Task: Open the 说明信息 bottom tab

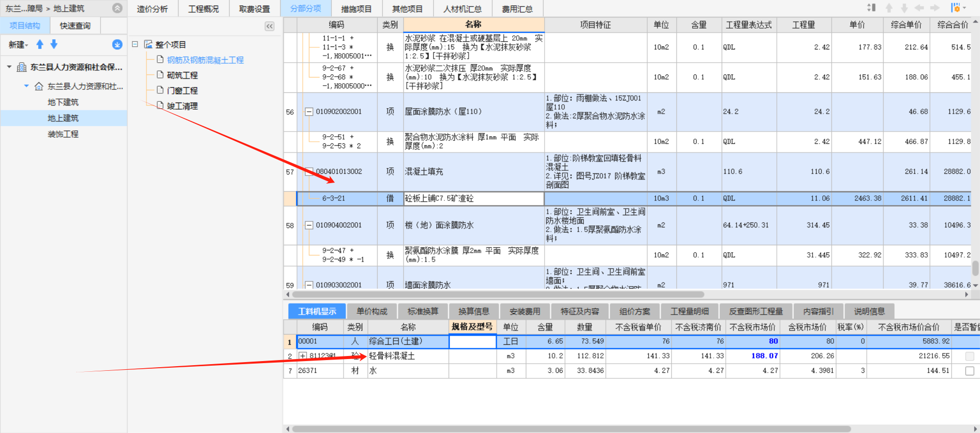Action: click(x=869, y=311)
